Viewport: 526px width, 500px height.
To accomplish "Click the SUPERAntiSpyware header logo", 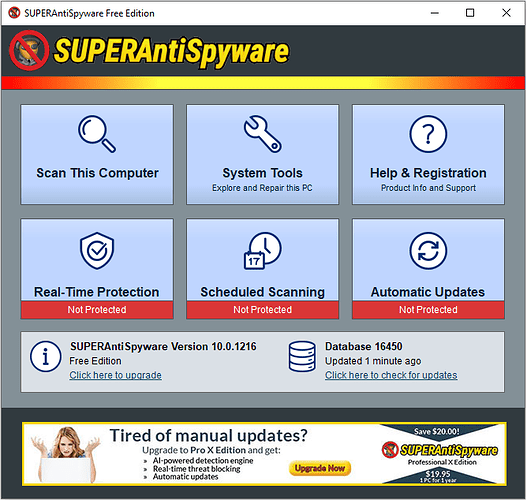I will coord(149,51).
